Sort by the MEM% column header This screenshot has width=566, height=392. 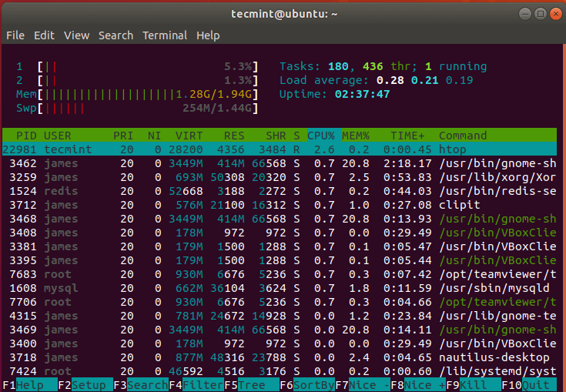pyautogui.click(x=356, y=136)
